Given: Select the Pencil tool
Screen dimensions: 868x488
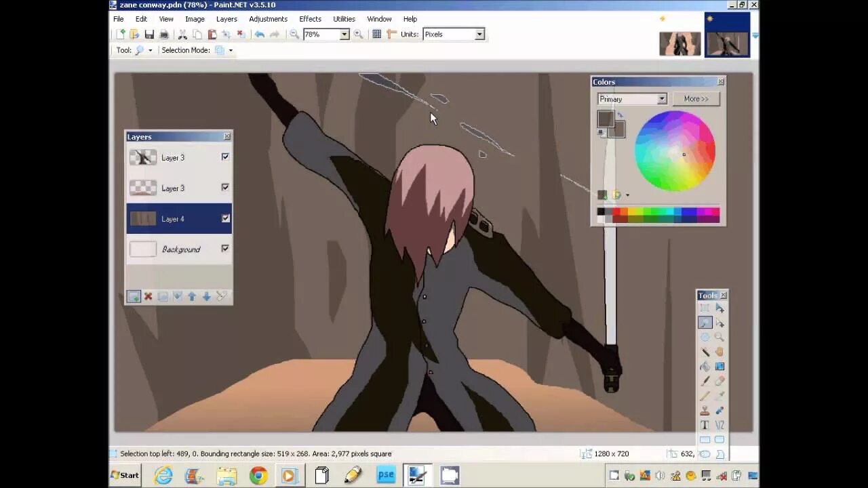Looking at the screenshot, I should [x=705, y=396].
